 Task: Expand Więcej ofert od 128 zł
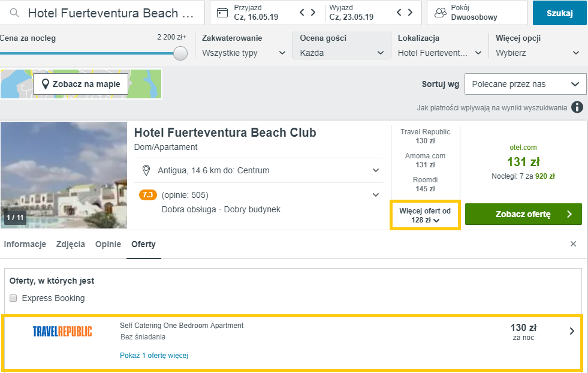425,215
